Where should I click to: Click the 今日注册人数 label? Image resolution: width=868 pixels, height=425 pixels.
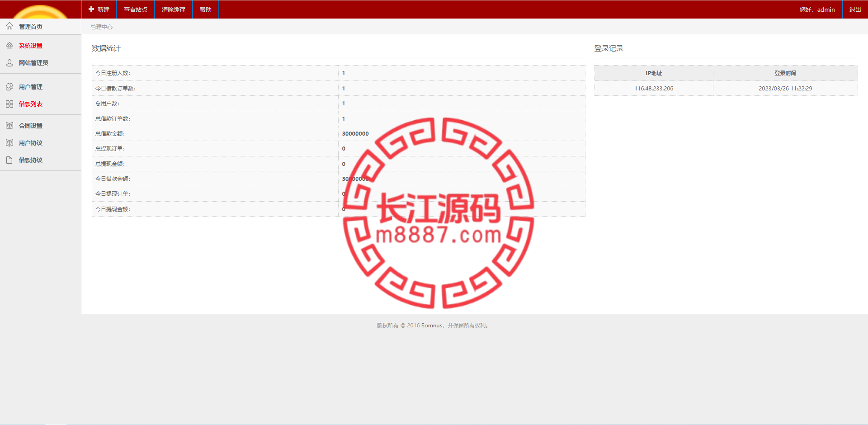pos(113,73)
